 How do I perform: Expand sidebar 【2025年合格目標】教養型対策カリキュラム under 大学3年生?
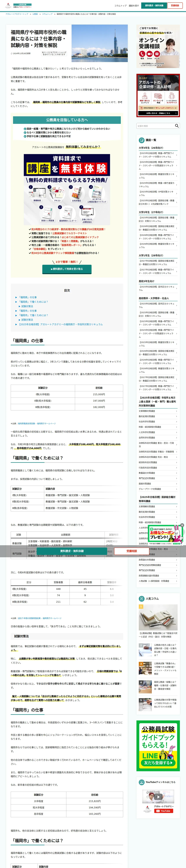click(158, 176)
